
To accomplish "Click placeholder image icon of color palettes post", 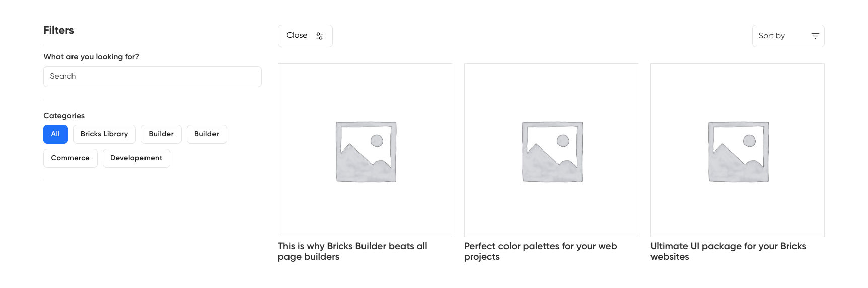I will (552, 151).
